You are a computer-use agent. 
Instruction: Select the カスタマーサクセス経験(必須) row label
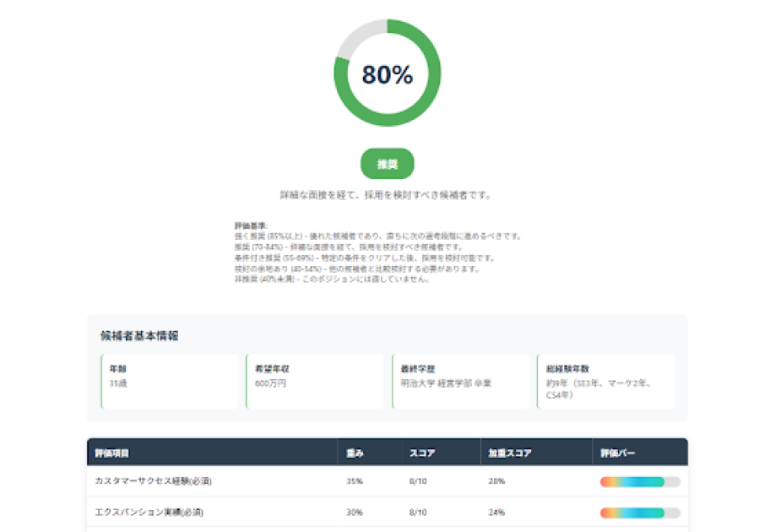[154, 481]
